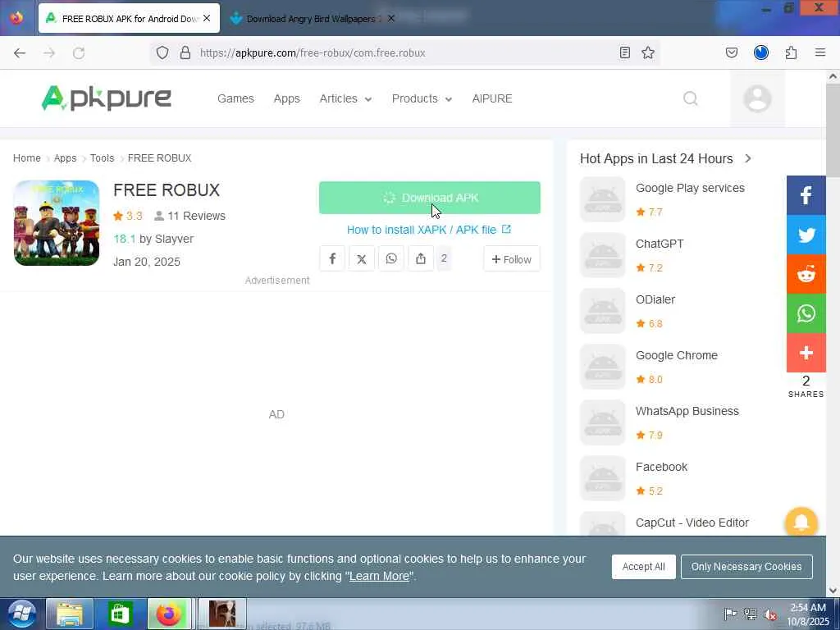Open the Firefox account profile icon
The image size is (840, 630).
761,52
